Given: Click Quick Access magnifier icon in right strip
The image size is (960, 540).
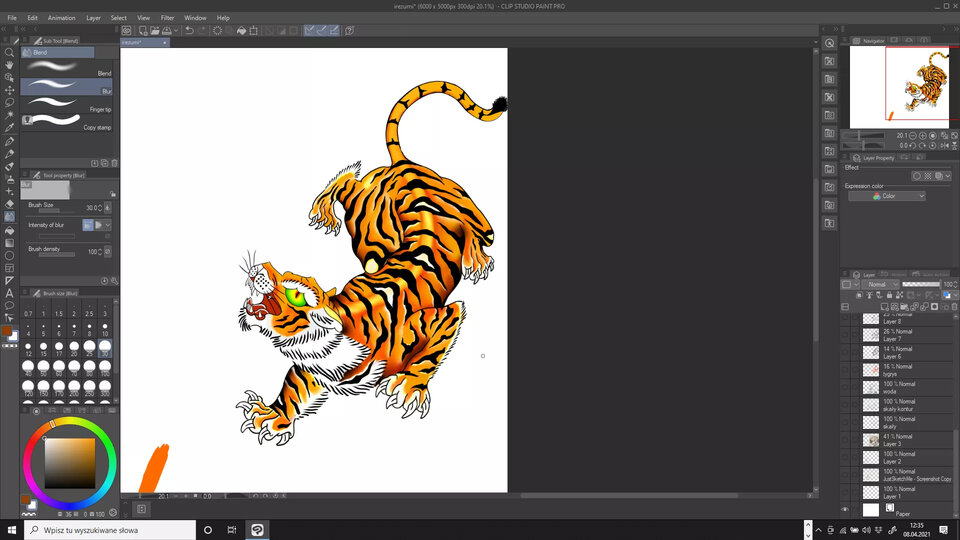Looking at the screenshot, I should coord(830,43).
